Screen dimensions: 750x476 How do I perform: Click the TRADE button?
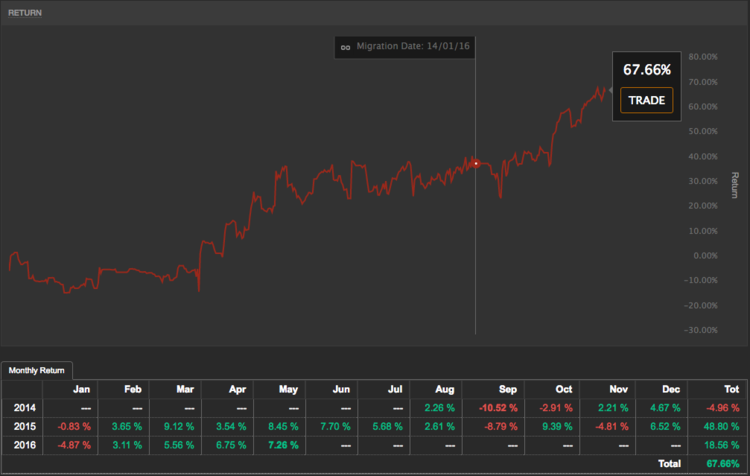(647, 100)
